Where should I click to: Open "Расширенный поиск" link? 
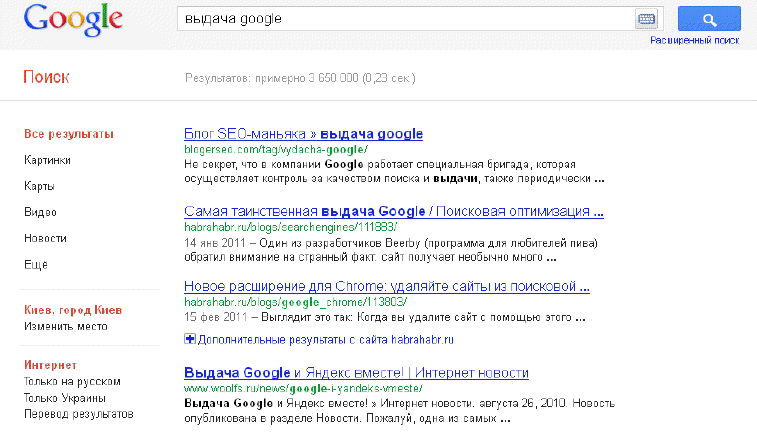[x=694, y=41]
